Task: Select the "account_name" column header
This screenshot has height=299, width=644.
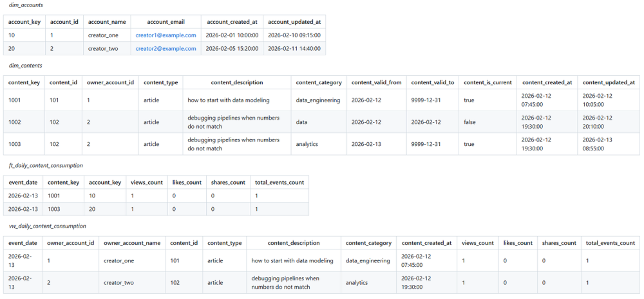Action: 107,22
